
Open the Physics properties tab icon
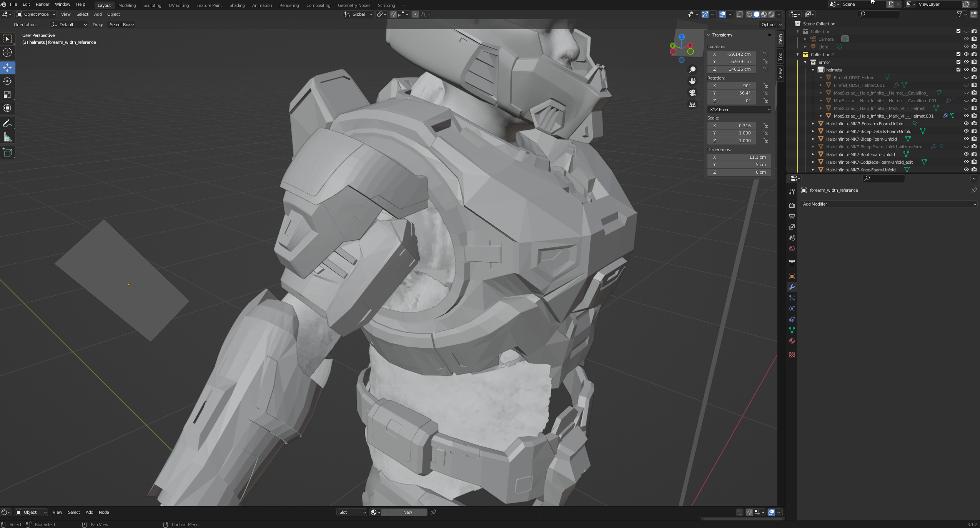pos(792,309)
